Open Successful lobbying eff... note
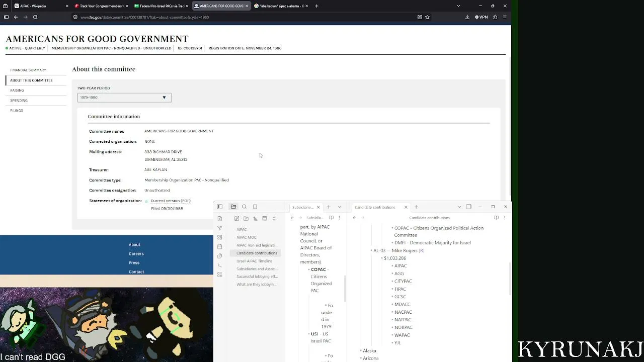The width and height of the screenshot is (644, 362). tap(257, 277)
